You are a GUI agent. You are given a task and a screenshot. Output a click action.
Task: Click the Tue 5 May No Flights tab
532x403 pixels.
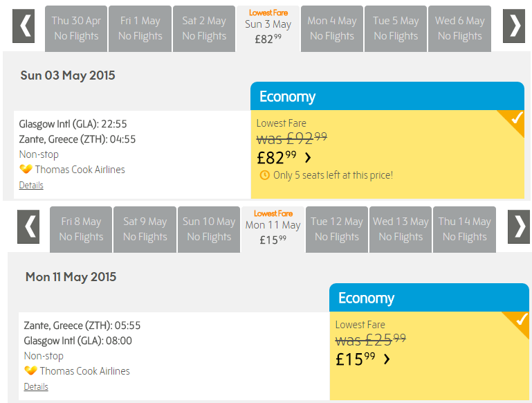tap(396, 29)
